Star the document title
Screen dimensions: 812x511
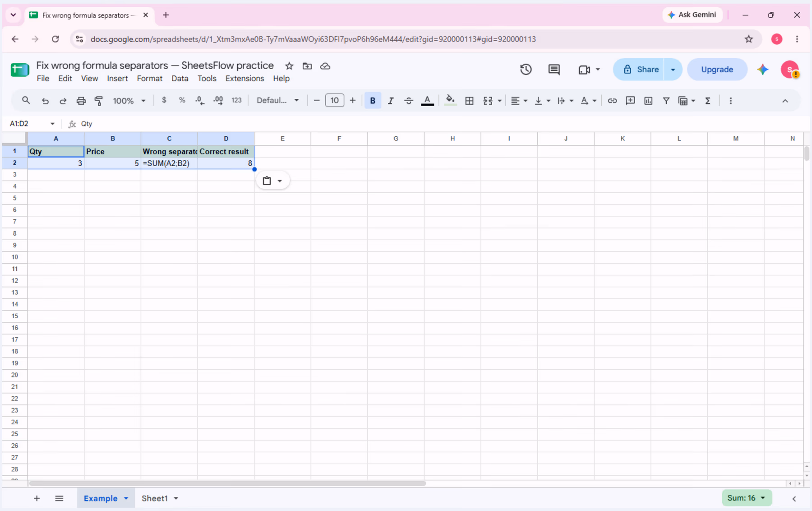(x=289, y=66)
